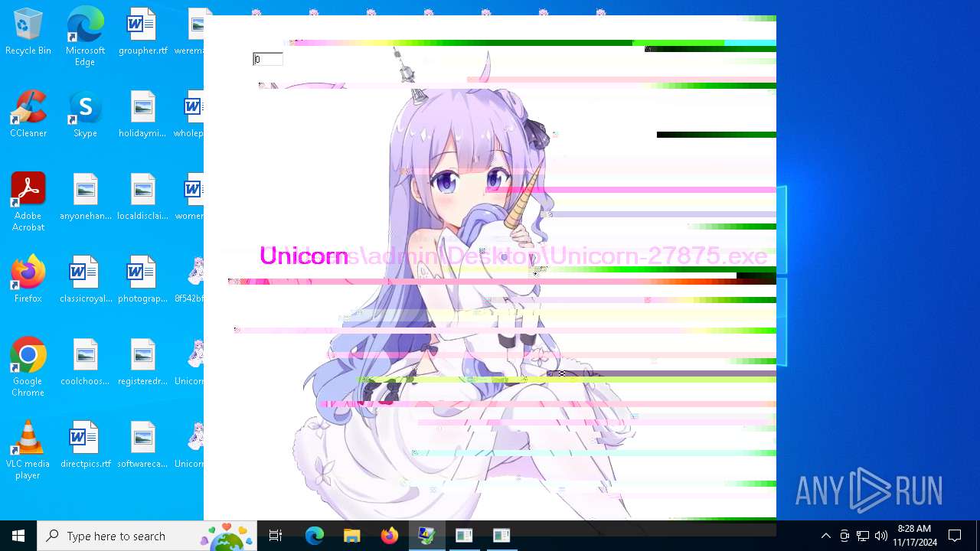Viewport: 980px width, 551px height.
Task: Select the holidaymi... image file
Action: coord(142,115)
